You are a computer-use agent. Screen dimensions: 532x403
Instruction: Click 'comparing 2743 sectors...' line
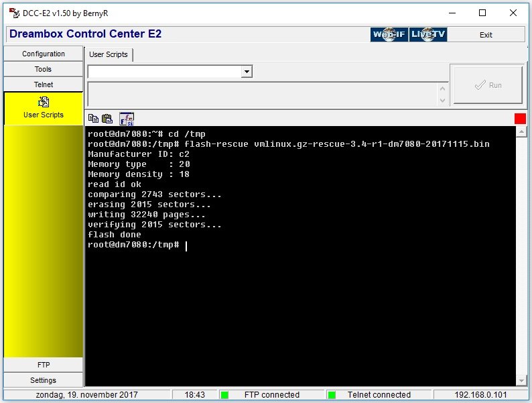pyautogui.click(x=154, y=194)
